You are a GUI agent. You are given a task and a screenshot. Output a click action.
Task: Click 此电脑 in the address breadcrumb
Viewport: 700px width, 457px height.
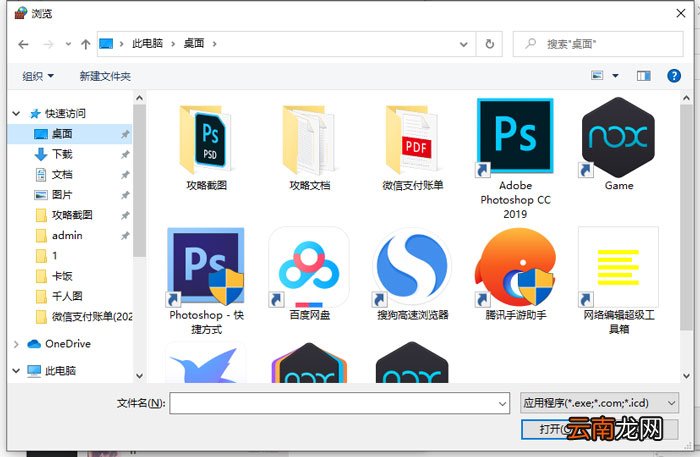point(147,44)
